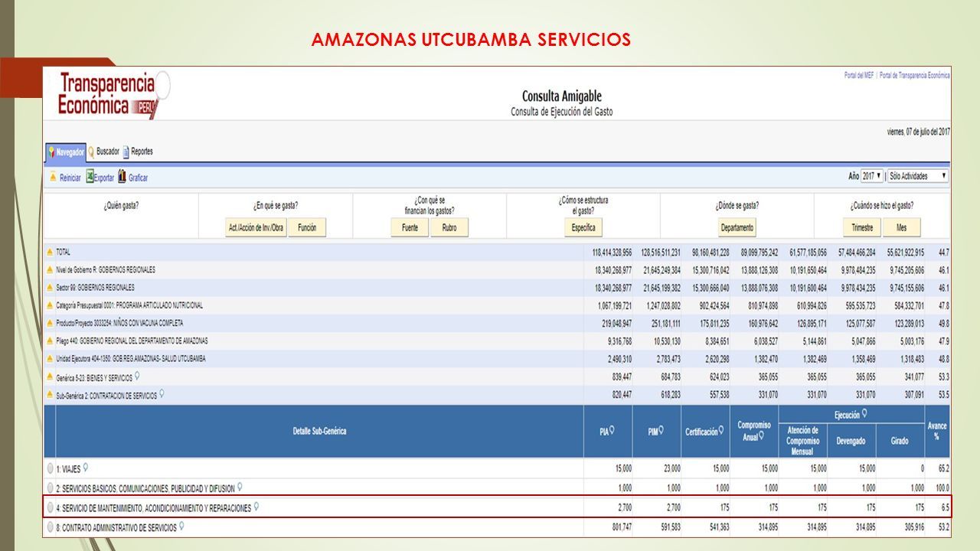Select radio button for 4: SERVICIO DE MANTENIMIENTO
Viewport: 980px width, 551px height.
[51, 507]
